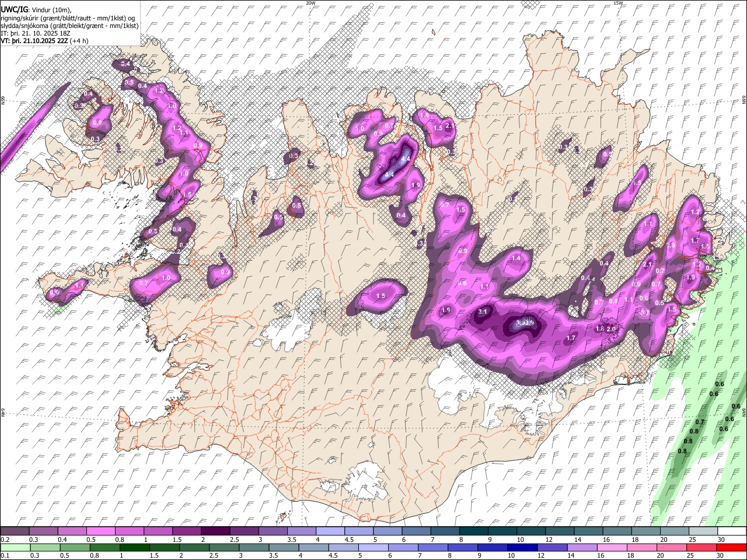Click the white swatch labeled 30 in upper legend
The width and height of the screenshot is (747, 560).
pos(732,531)
